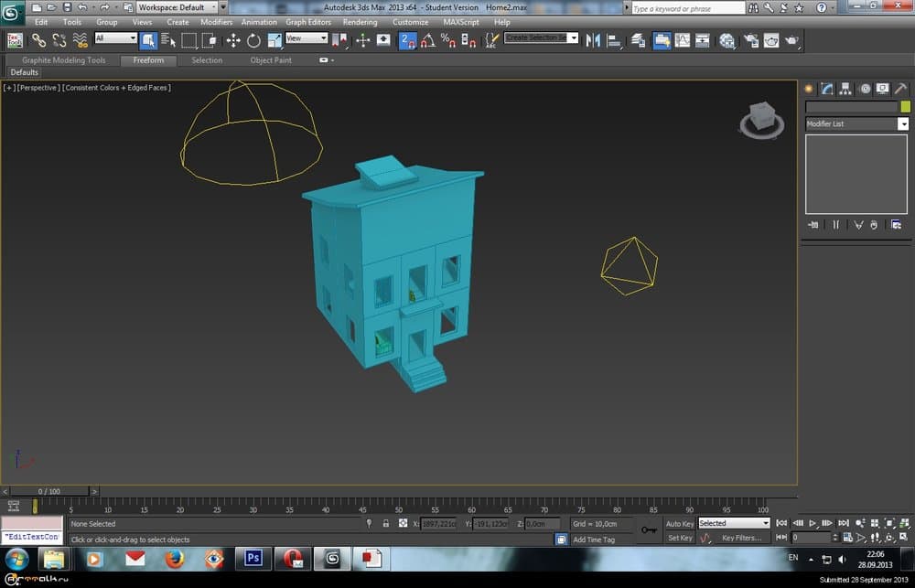Viewport: 915px width, 588px height.
Task: Open the View reference coordinate dropdown
Action: pos(307,38)
